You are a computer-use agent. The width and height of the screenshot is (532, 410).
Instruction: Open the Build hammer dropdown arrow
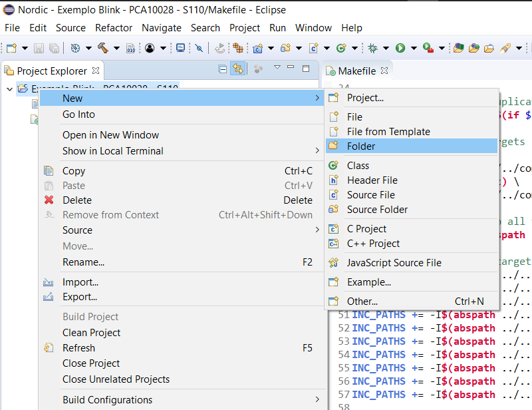[x=116, y=48]
